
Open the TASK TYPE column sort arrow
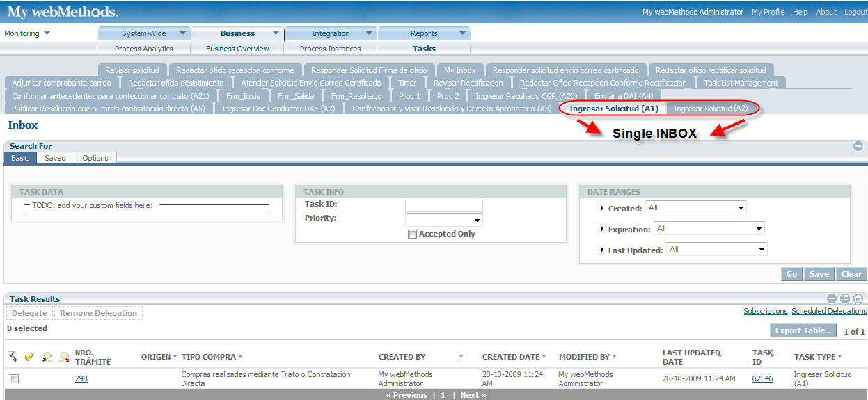click(x=840, y=357)
